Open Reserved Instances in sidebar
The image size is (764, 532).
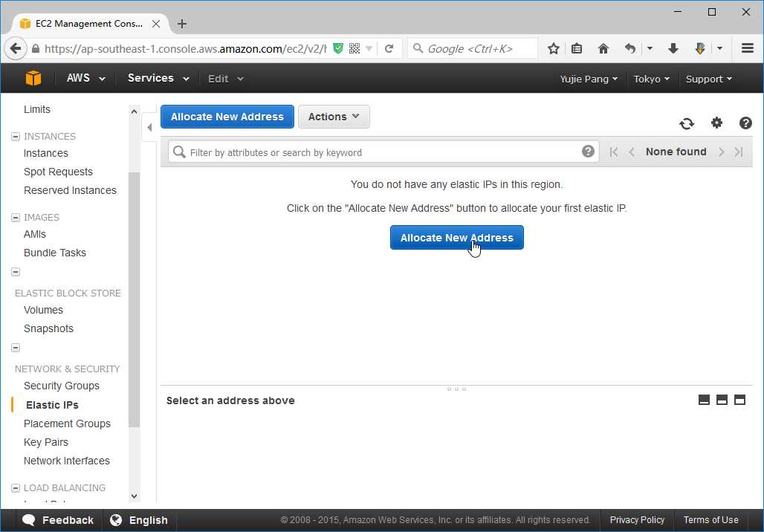coord(70,190)
